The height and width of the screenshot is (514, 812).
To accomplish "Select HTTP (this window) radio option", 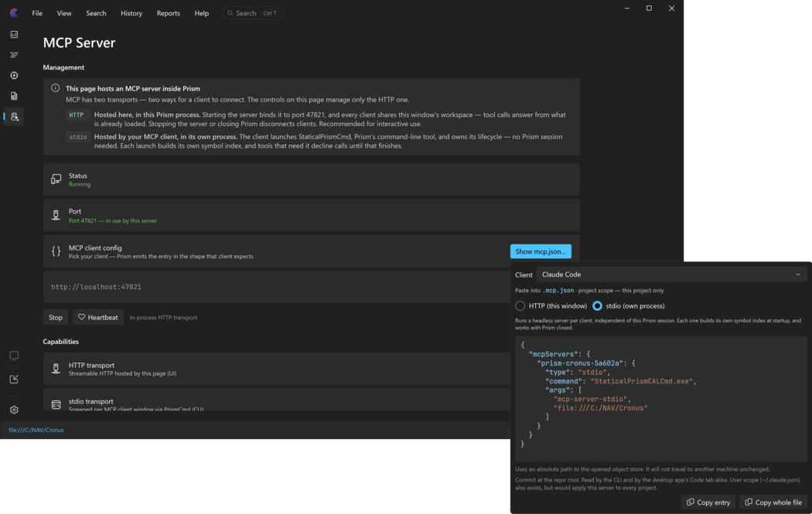I will (520, 306).
